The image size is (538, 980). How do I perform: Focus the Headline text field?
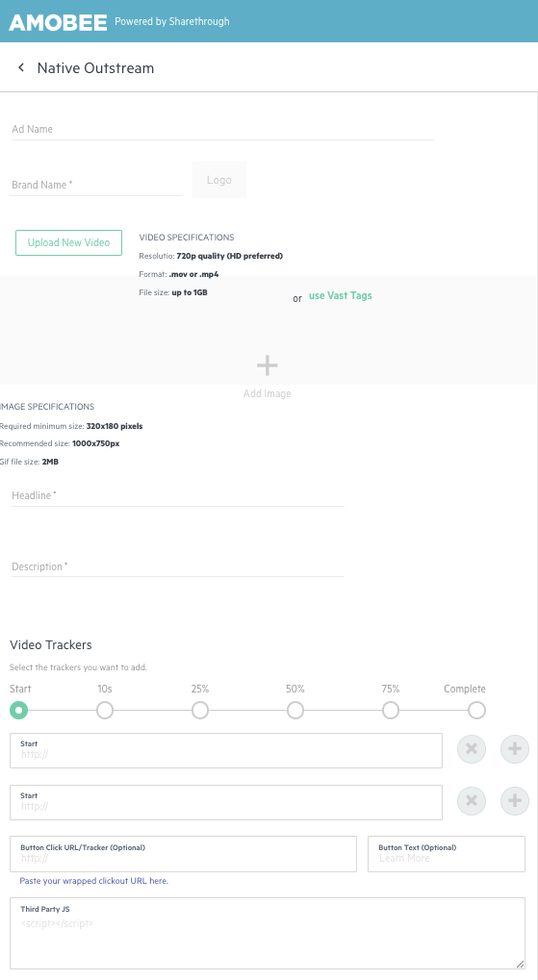pyautogui.click(x=178, y=495)
